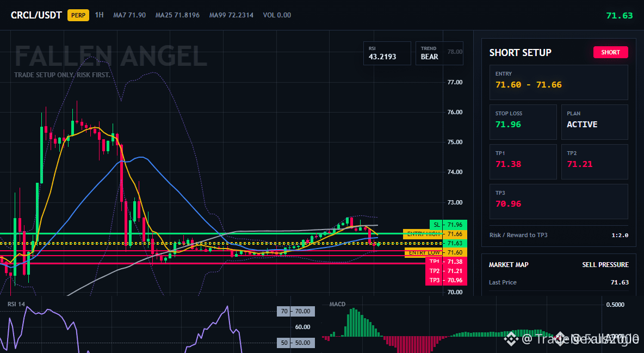Click the PLAN ACTIVE card

click(595, 122)
